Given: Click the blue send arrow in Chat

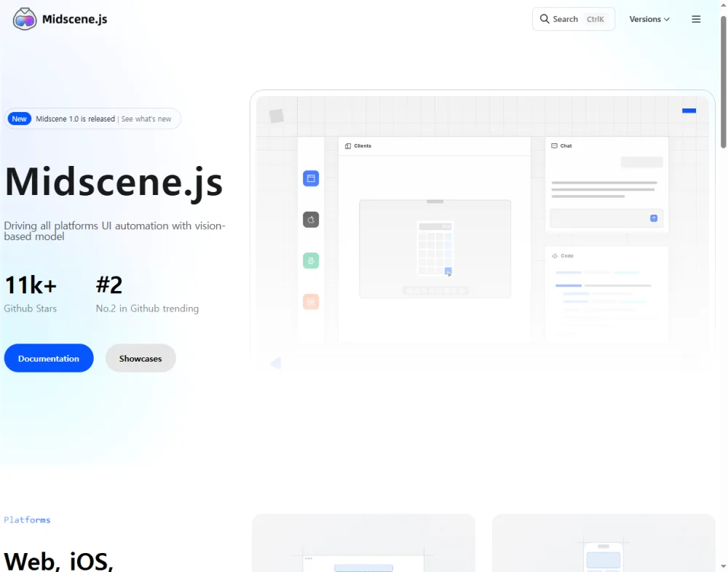Looking at the screenshot, I should click(654, 218).
